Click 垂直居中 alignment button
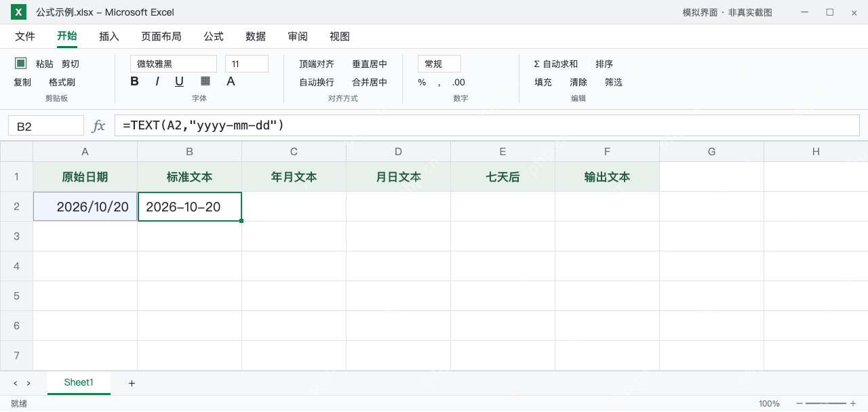 click(370, 64)
